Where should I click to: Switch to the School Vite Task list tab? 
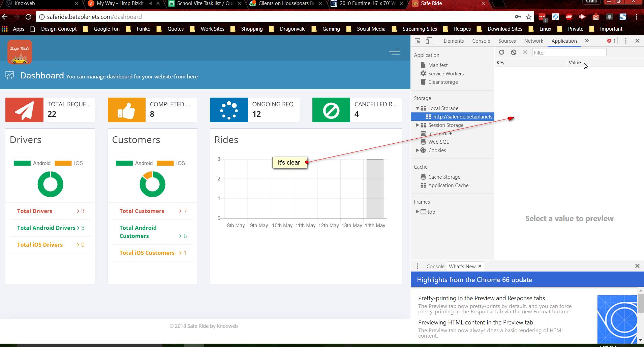pos(205,3)
